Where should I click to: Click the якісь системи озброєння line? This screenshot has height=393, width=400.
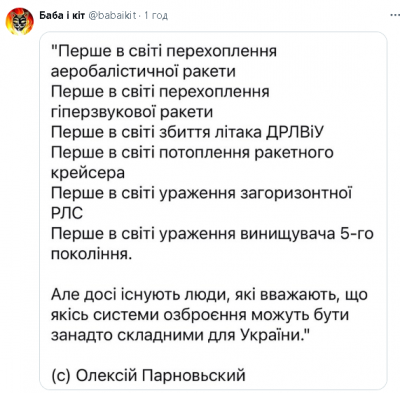[200, 315]
